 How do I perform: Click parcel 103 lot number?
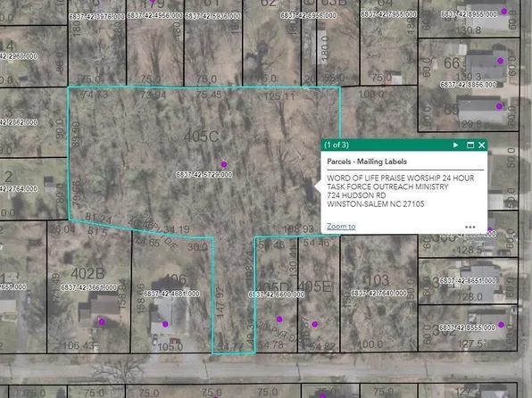click(x=378, y=280)
